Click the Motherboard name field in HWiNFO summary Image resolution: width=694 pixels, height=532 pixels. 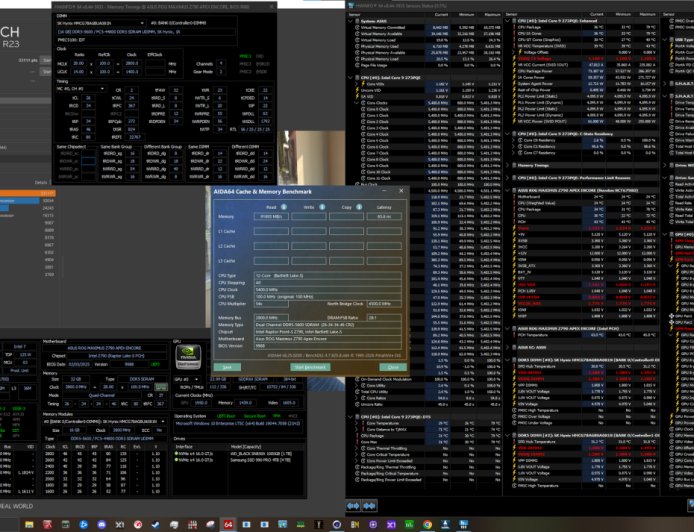pos(104,348)
